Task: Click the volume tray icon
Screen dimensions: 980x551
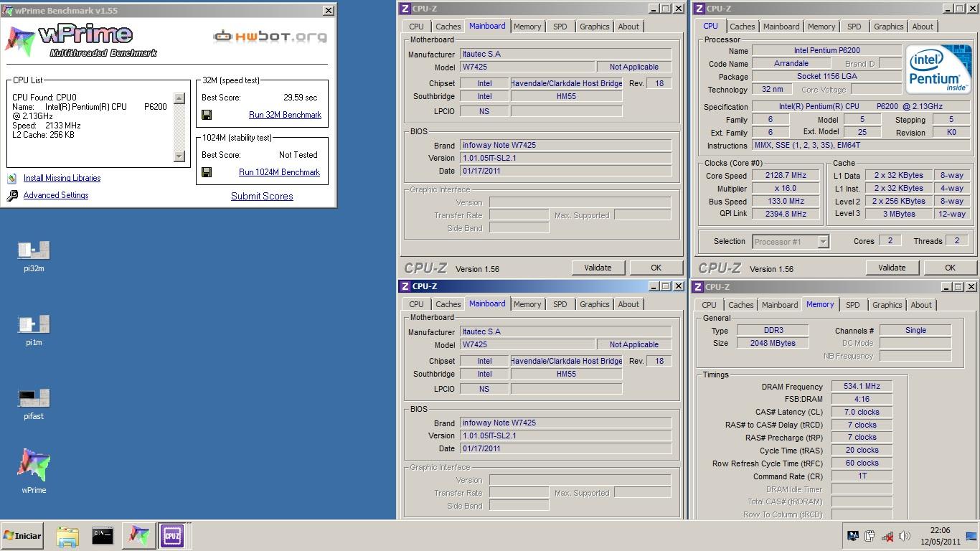Action: click(x=905, y=536)
